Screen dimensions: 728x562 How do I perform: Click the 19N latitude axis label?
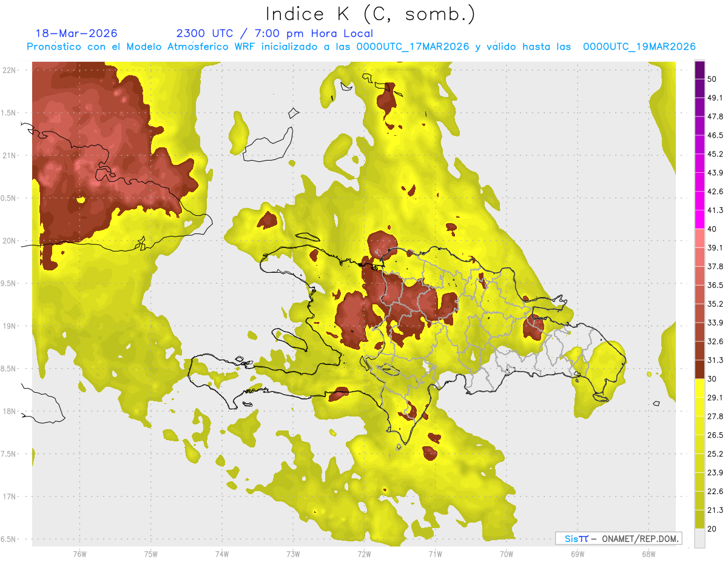click(x=10, y=326)
